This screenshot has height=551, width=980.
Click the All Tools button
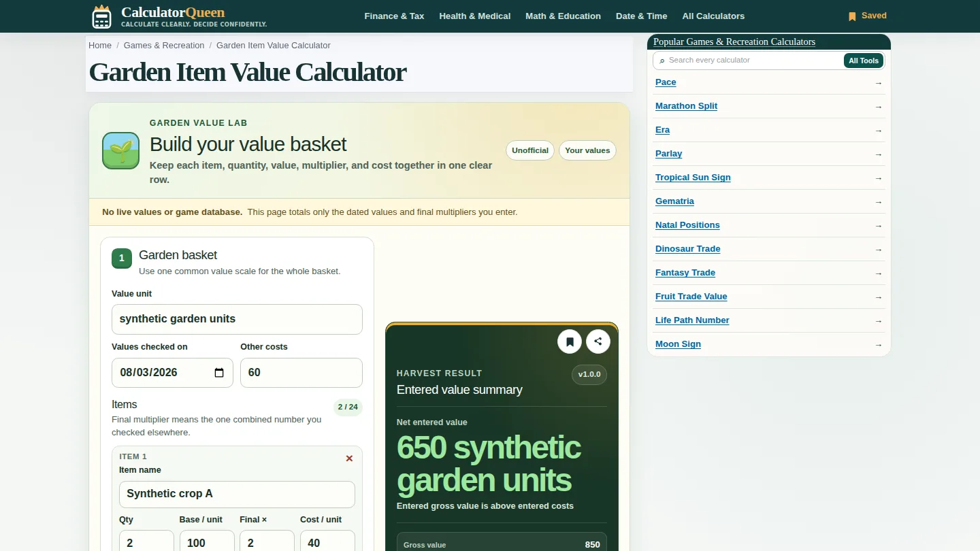(x=864, y=61)
